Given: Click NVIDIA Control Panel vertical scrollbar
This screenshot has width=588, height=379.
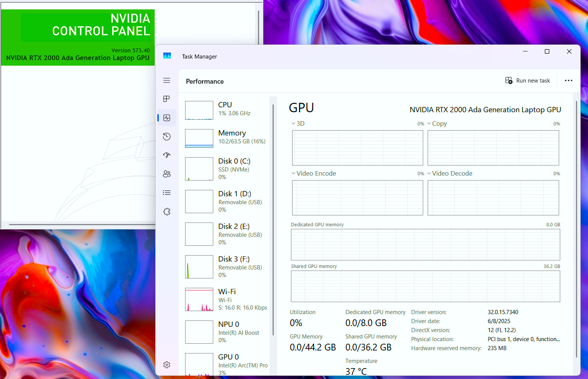Looking at the screenshot, I should (258, 28).
